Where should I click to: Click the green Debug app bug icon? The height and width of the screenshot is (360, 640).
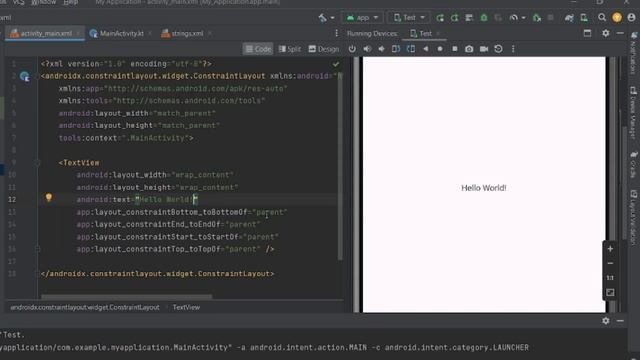point(484,18)
